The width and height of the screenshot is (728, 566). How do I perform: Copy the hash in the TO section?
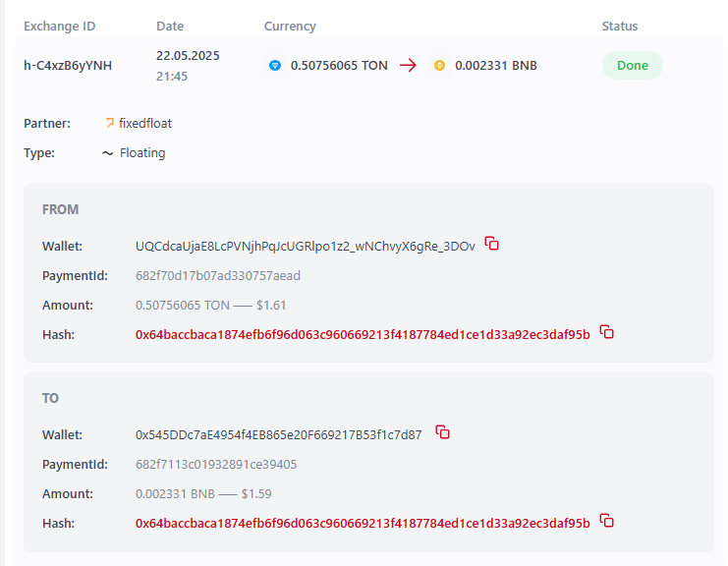click(x=607, y=522)
